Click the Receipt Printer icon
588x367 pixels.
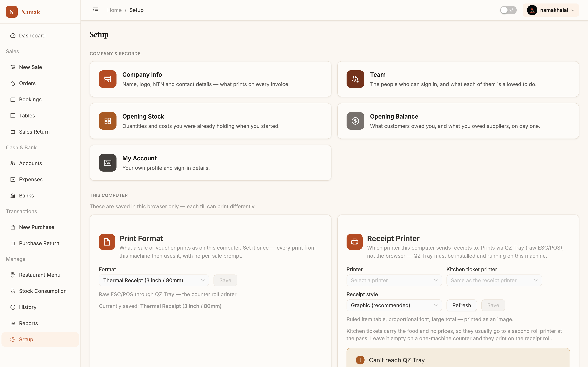pyautogui.click(x=354, y=242)
